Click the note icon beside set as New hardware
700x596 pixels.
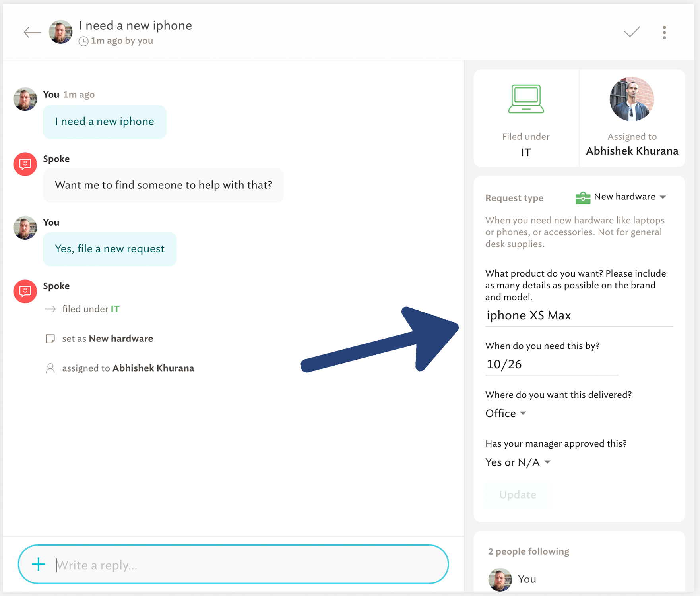[50, 339]
